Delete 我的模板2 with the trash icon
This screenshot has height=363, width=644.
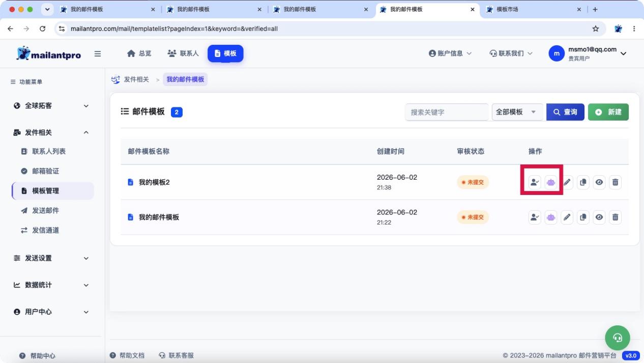point(616,182)
